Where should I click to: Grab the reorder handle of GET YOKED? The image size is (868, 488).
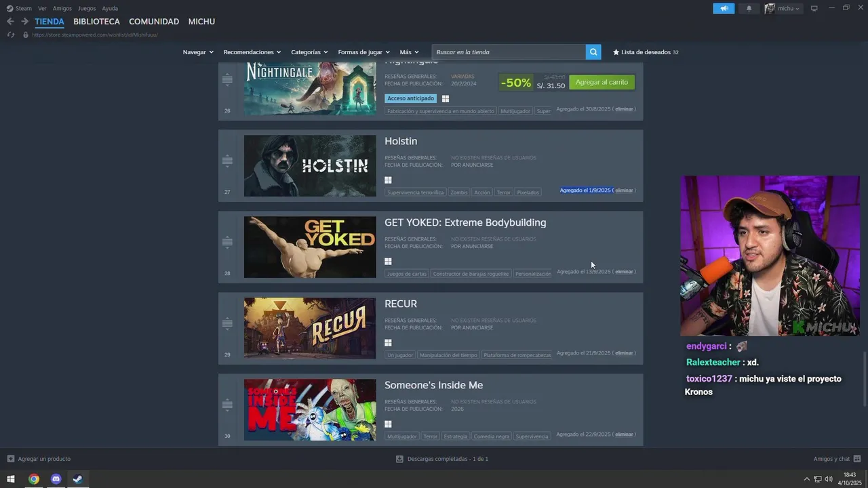(x=227, y=242)
